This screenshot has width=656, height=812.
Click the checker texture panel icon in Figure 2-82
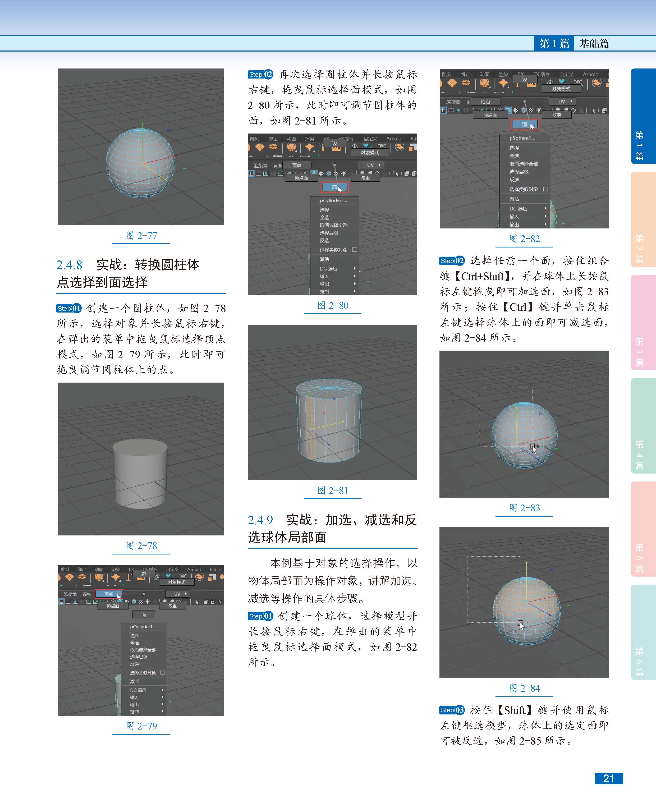(x=531, y=110)
